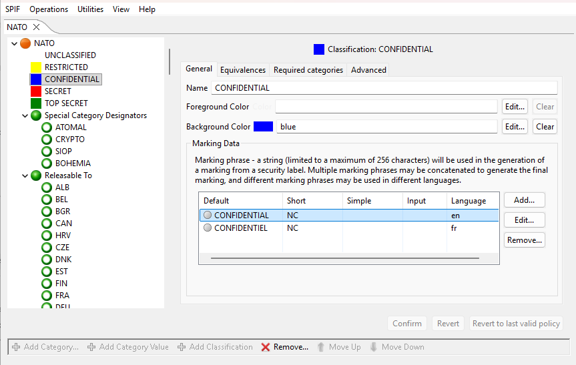The width and height of the screenshot is (576, 365).
Task: Click the Name input field
Action: (x=384, y=88)
